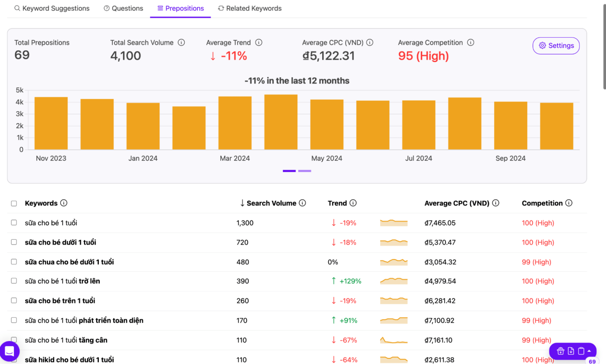Click info icon beside Average CPC (VND) summary

[370, 42]
